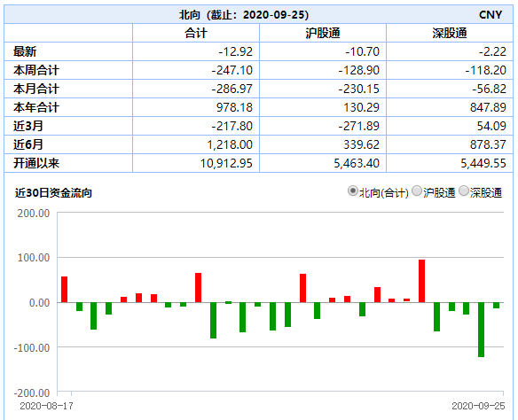Click the tallest red bar in chart
Viewport: 518px width, 420px height.
422,281
